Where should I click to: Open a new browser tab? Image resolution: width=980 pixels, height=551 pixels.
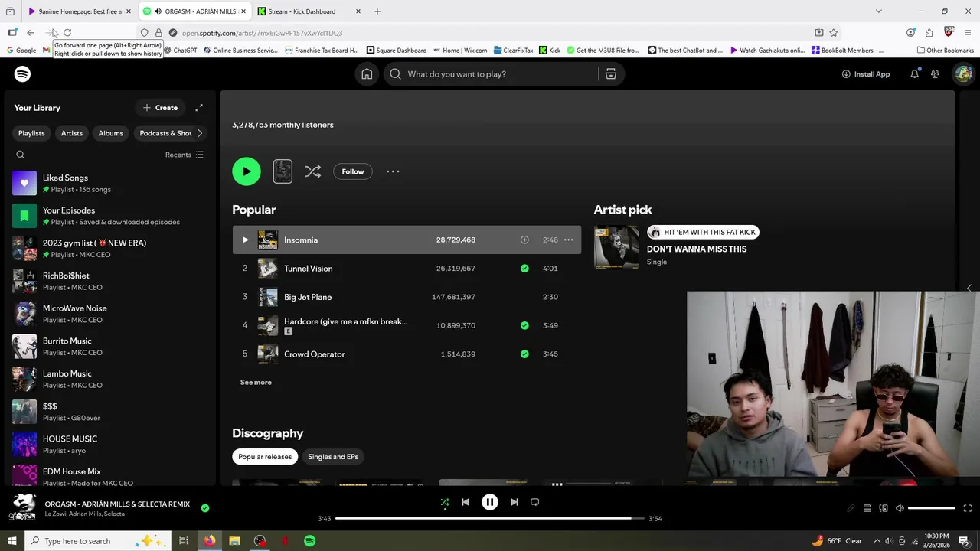377,11
